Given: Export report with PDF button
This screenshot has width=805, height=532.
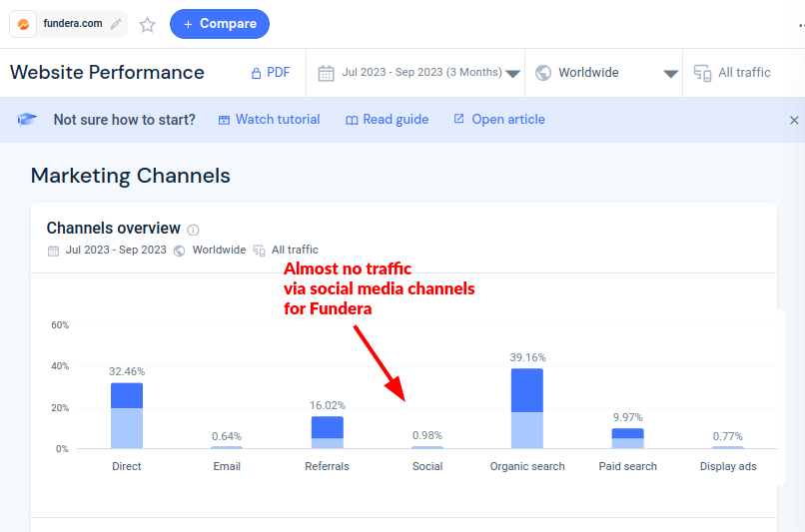Looking at the screenshot, I should [270, 73].
